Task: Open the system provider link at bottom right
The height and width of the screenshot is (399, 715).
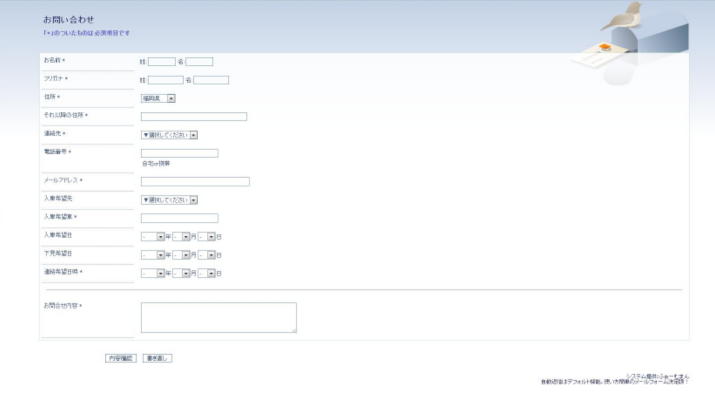Action: [x=657, y=376]
